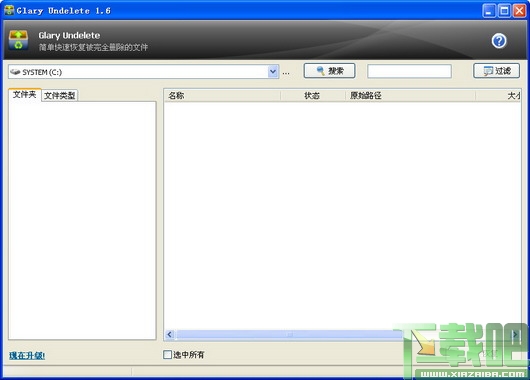530x380 pixels.
Task: Switch to the 文件夹 tab
Action: (25, 95)
